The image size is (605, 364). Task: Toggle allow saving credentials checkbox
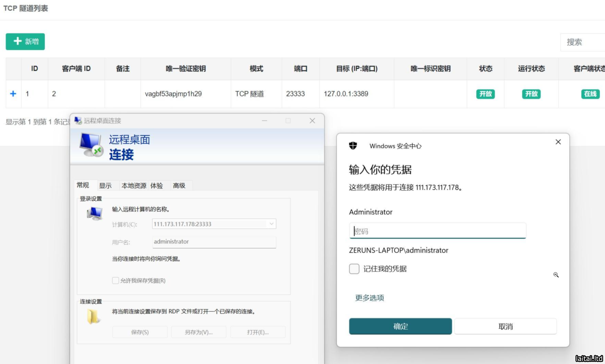tap(116, 281)
